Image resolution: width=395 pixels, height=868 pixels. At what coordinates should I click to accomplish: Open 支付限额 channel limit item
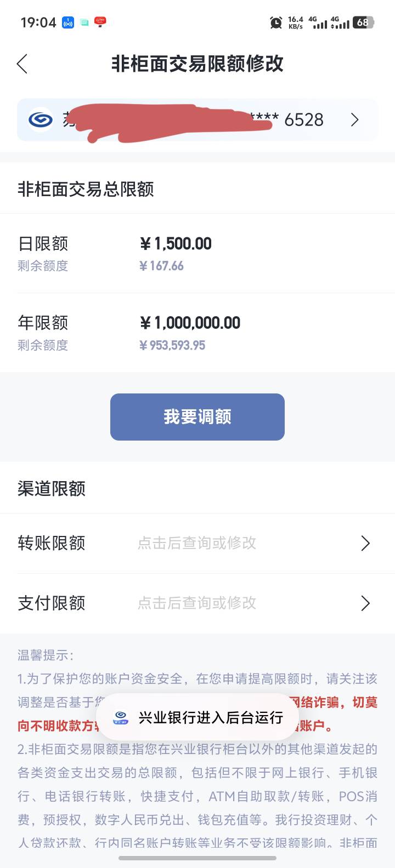pos(52,603)
